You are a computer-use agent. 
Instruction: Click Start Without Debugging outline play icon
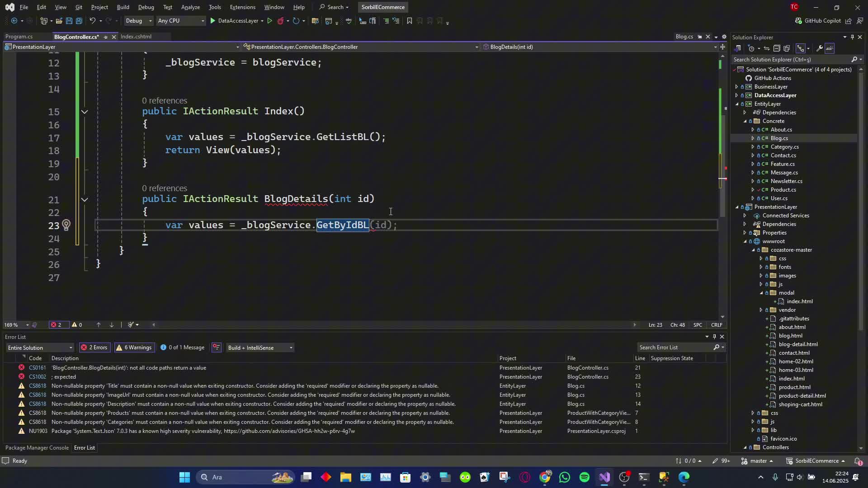click(x=269, y=21)
